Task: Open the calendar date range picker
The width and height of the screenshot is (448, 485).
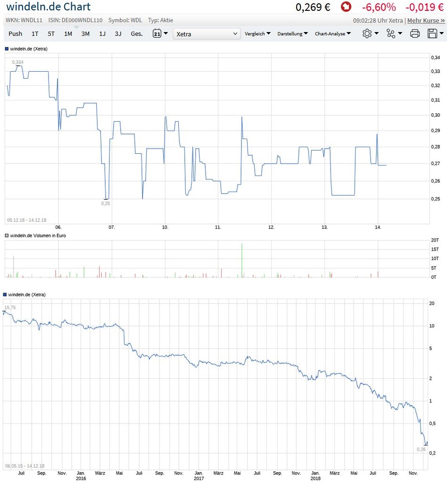Action: coord(160,33)
